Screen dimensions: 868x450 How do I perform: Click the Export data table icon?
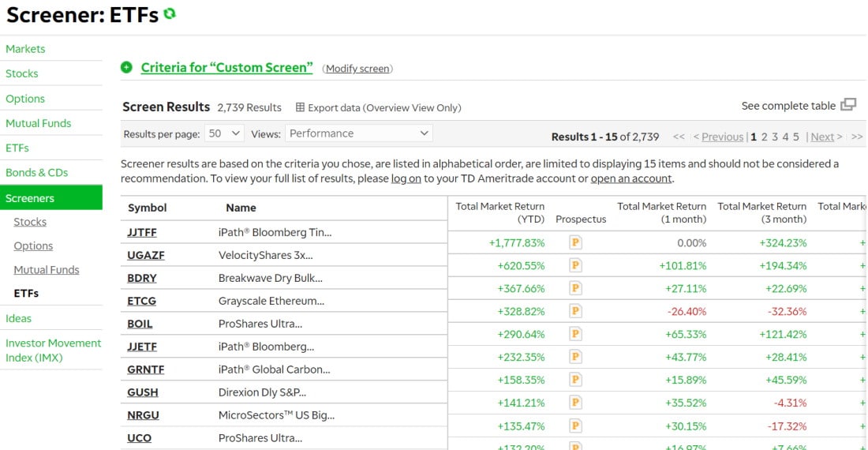pyautogui.click(x=300, y=107)
